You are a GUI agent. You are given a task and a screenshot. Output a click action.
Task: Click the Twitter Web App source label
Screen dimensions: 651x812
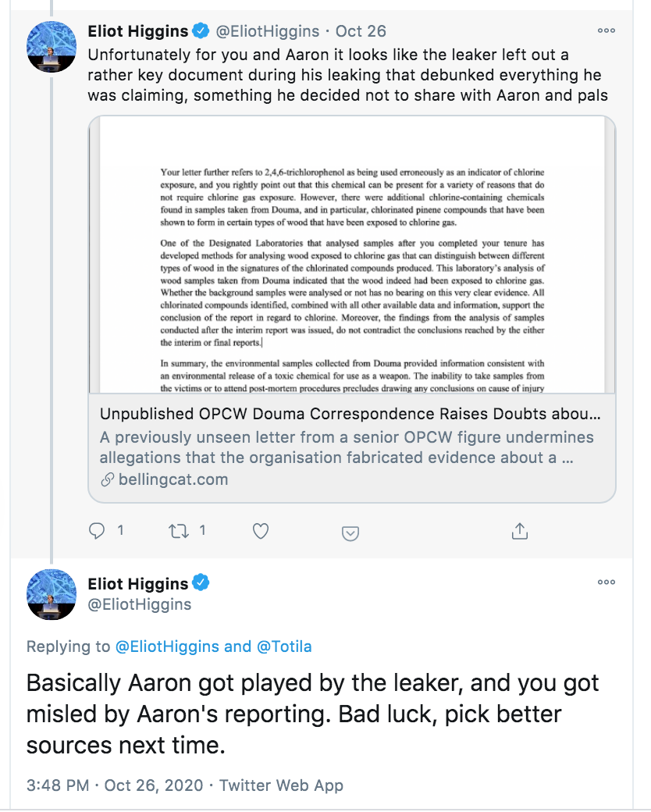click(281, 785)
